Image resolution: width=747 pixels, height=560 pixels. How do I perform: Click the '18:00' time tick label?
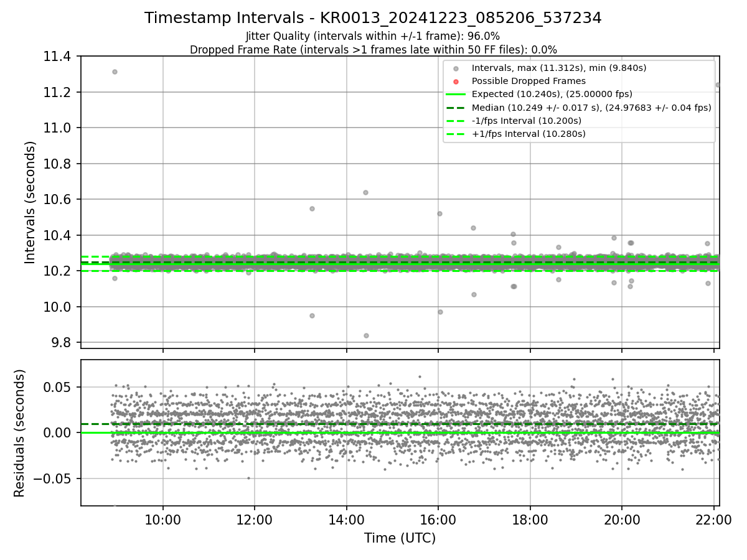[530, 521]
